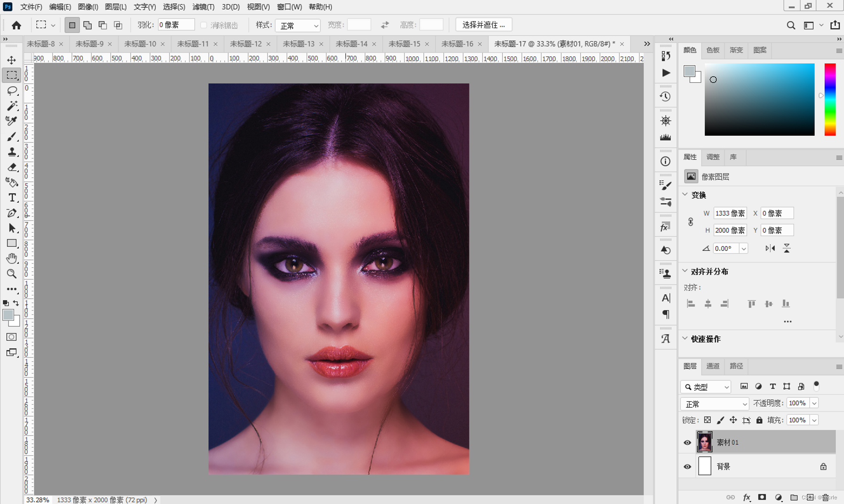
Task: Hide the 背景 layer
Action: 687,467
